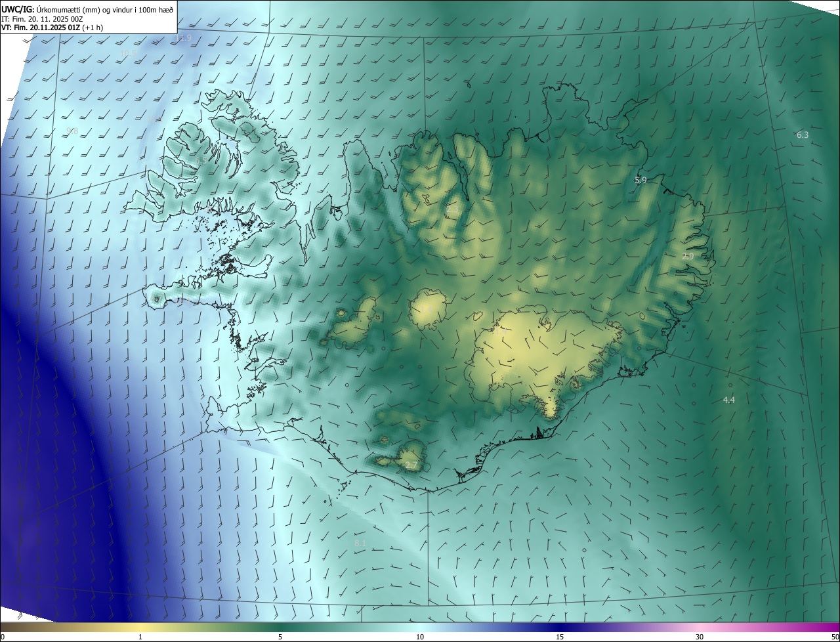
Task: Click the 50 tick on the color scale
Action: (x=835, y=637)
